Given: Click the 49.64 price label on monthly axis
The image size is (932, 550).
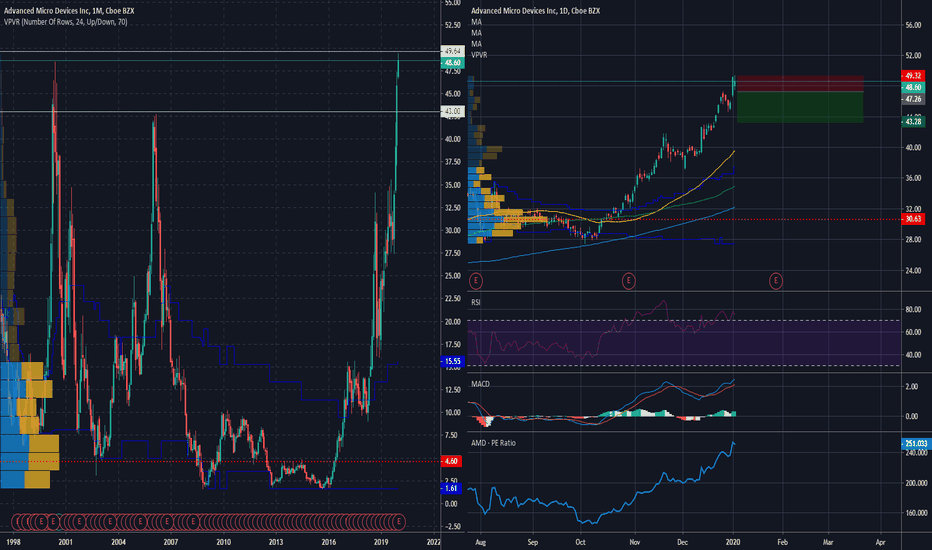Looking at the screenshot, I should click(452, 52).
